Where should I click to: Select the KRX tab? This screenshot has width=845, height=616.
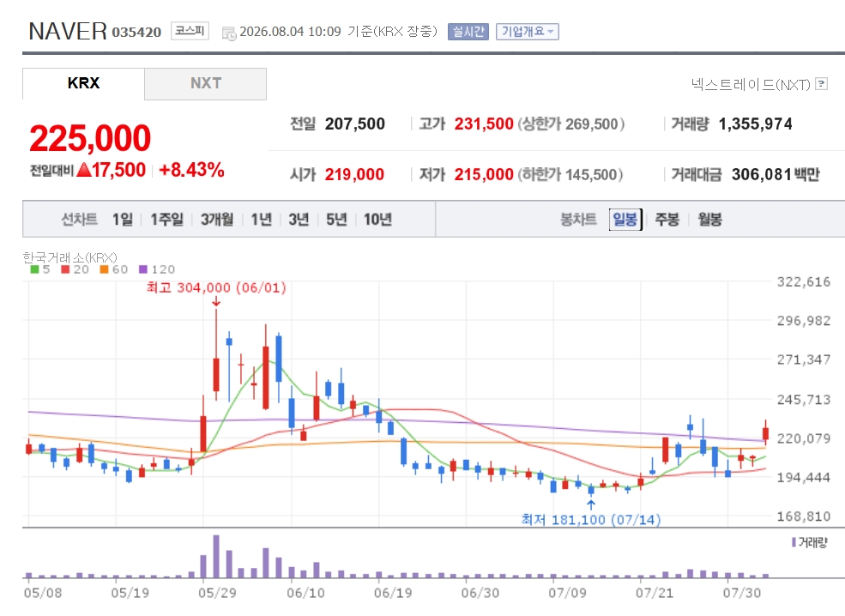click(x=83, y=83)
